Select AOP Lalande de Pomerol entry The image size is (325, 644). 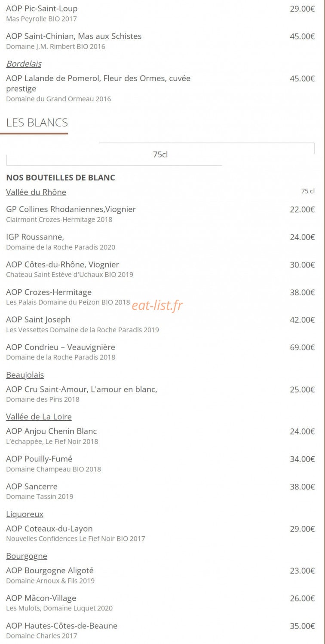pyautogui.click(x=160, y=88)
